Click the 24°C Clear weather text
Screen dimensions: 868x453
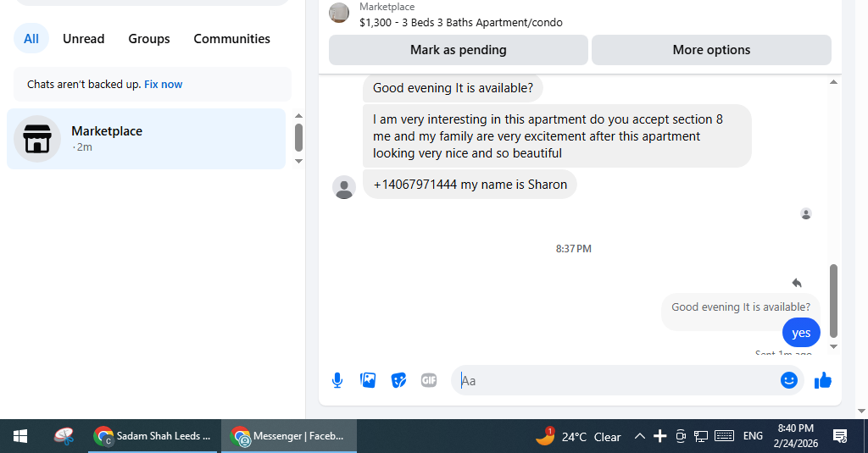pyautogui.click(x=591, y=437)
